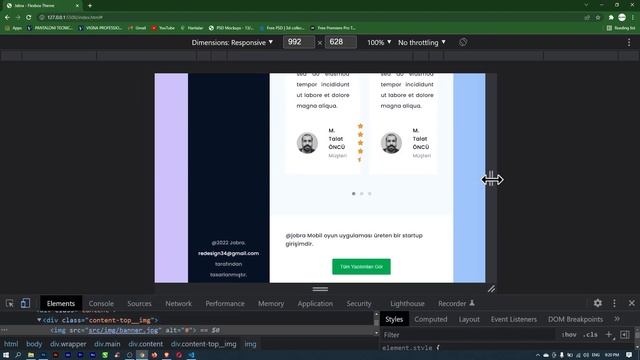Switch to the Recorder tab
This screenshot has height=360, width=640.
click(x=456, y=303)
